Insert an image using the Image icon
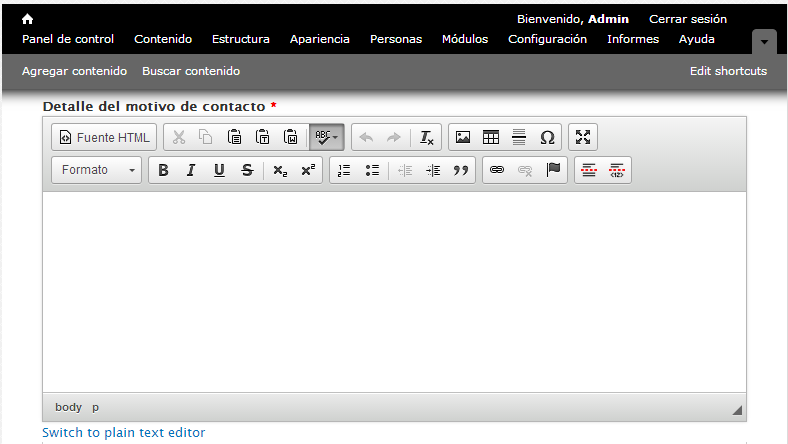This screenshot has width=788, height=444. [x=462, y=137]
